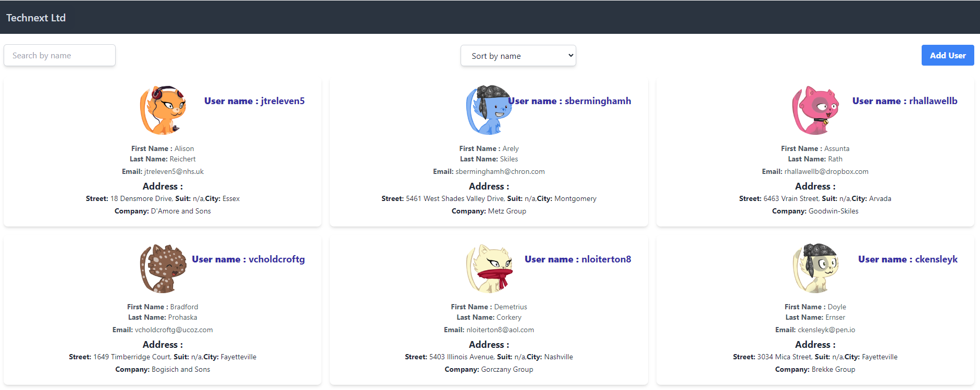Click first name Alison
This screenshot has width=980, height=390.
coord(184,148)
